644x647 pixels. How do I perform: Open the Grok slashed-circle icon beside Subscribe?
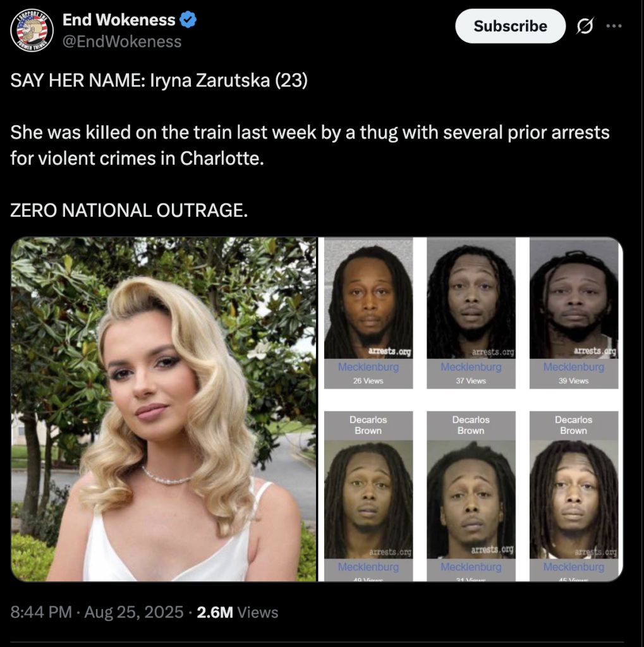click(585, 26)
